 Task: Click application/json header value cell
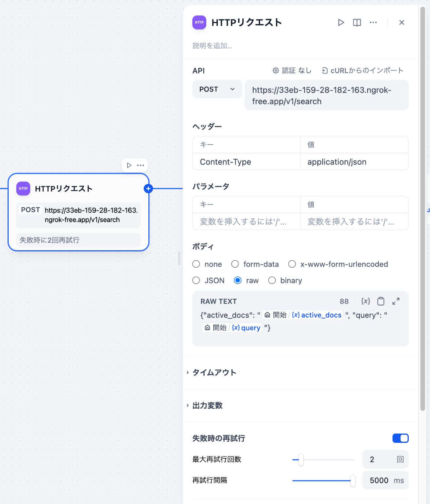pyautogui.click(x=354, y=162)
